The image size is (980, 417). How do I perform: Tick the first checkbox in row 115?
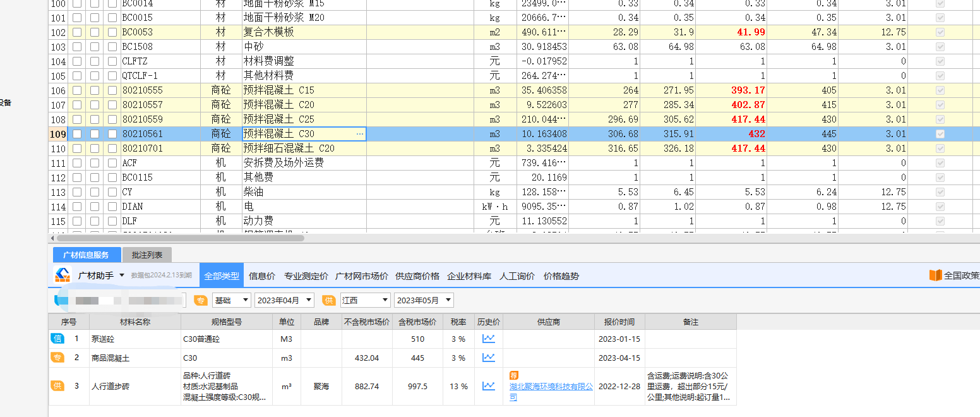point(77,221)
